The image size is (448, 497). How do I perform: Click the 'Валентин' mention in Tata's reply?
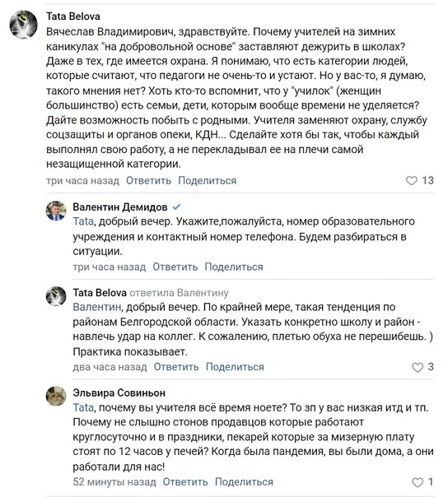pos(97,307)
